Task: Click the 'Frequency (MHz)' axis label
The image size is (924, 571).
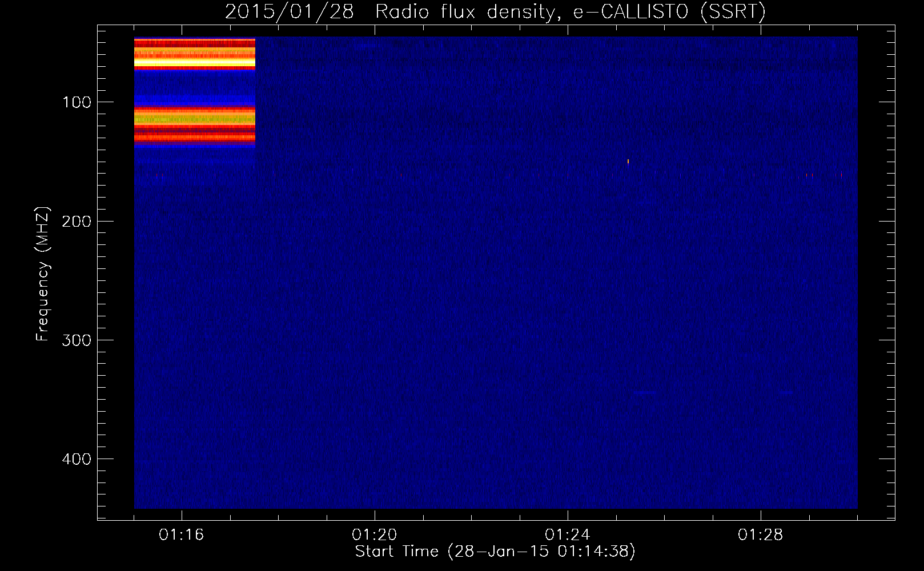Action: [43, 274]
